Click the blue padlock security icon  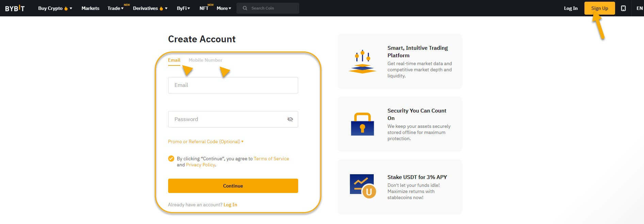click(x=362, y=124)
